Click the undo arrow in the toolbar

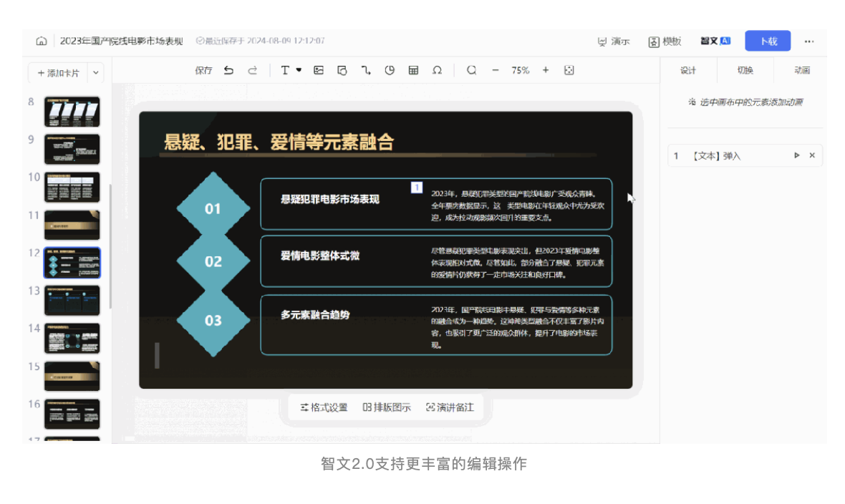[x=229, y=70]
